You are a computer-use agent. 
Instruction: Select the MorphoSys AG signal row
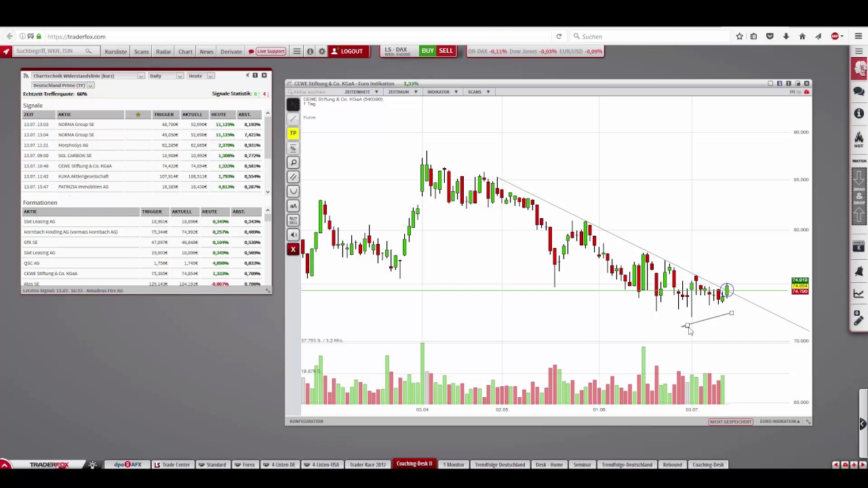pyautogui.click(x=142, y=145)
